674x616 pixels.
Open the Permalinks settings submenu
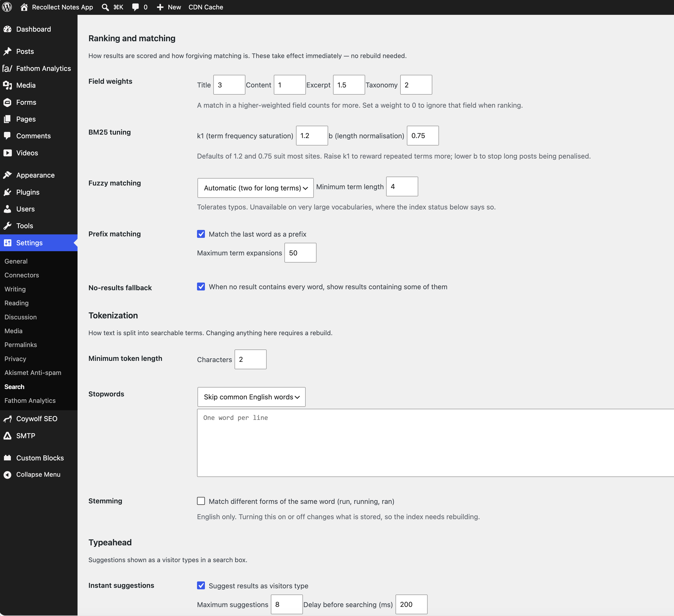(x=21, y=345)
